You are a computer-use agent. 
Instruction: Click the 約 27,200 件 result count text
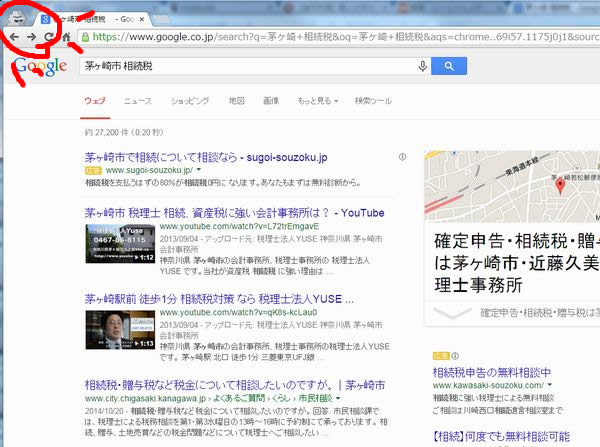click(x=124, y=132)
